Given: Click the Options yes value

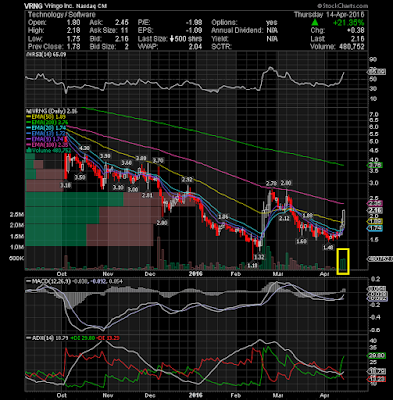Looking at the screenshot, I should [x=272, y=23].
